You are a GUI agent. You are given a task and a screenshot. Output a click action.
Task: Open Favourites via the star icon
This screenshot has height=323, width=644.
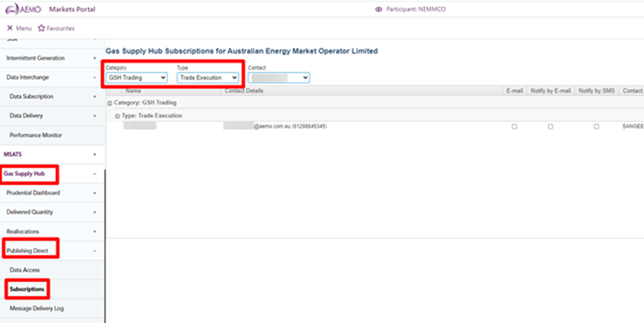point(41,28)
